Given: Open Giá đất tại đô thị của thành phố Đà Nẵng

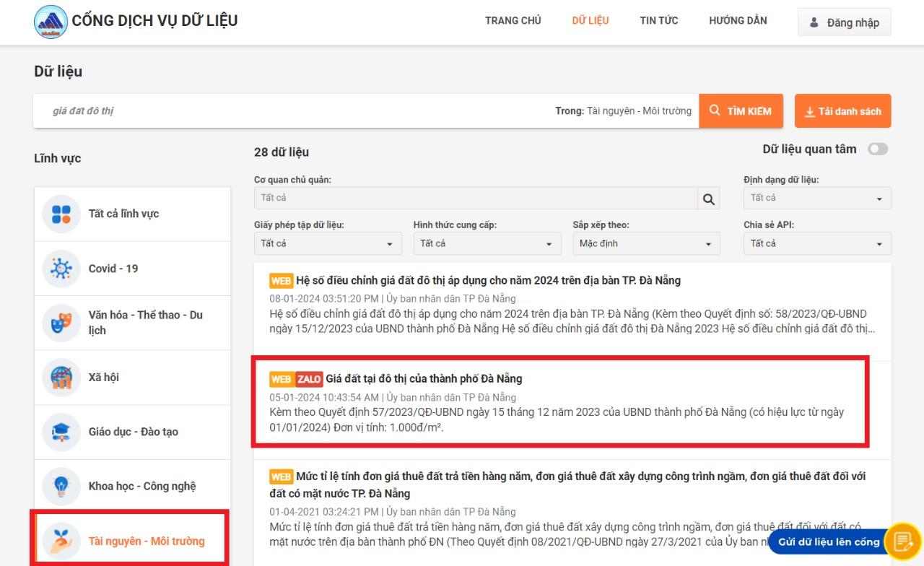Looking at the screenshot, I should (x=424, y=378).
